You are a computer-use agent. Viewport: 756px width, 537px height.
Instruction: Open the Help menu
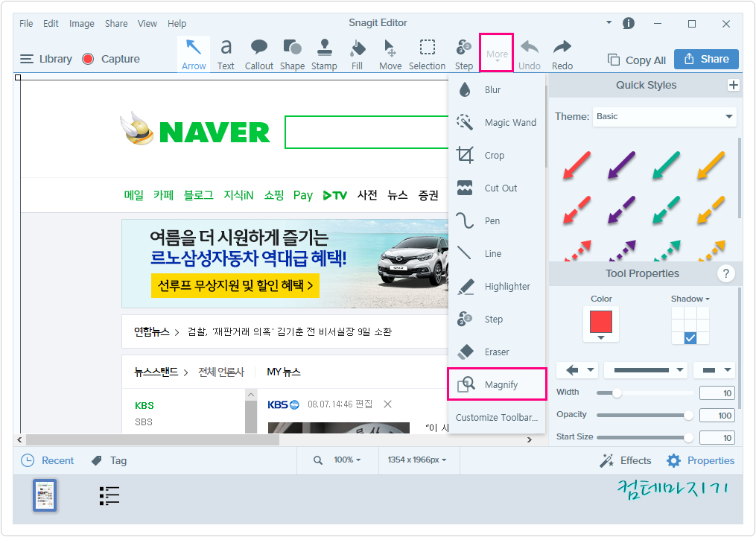pos(177,23)
